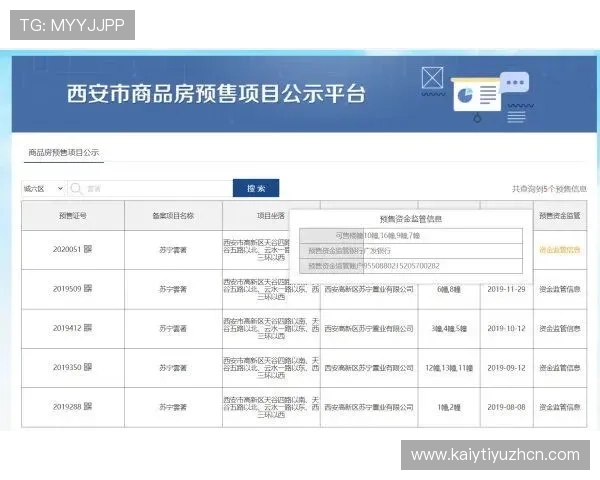Click the presentation chart graphic in banner

476,95
